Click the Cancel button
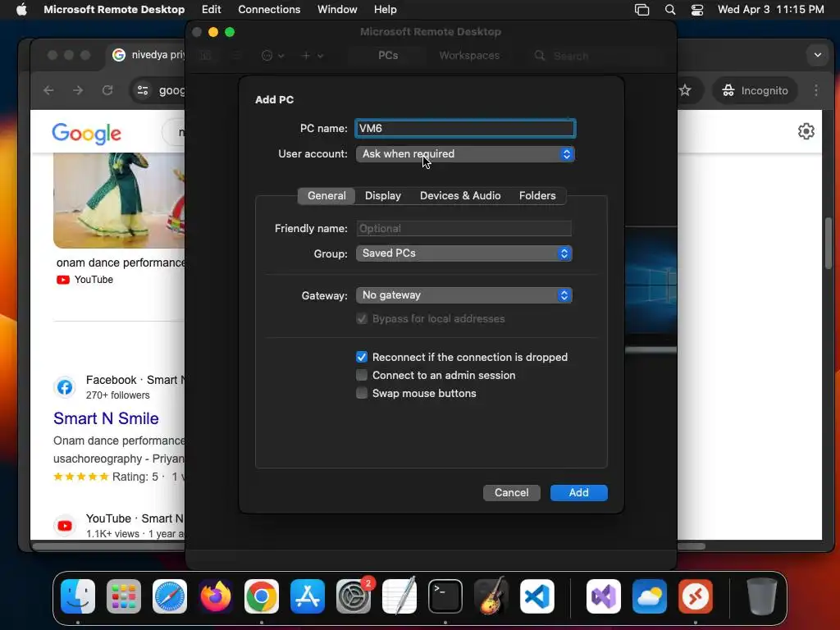This screenshot has height=630, width=840. (512, 493)
